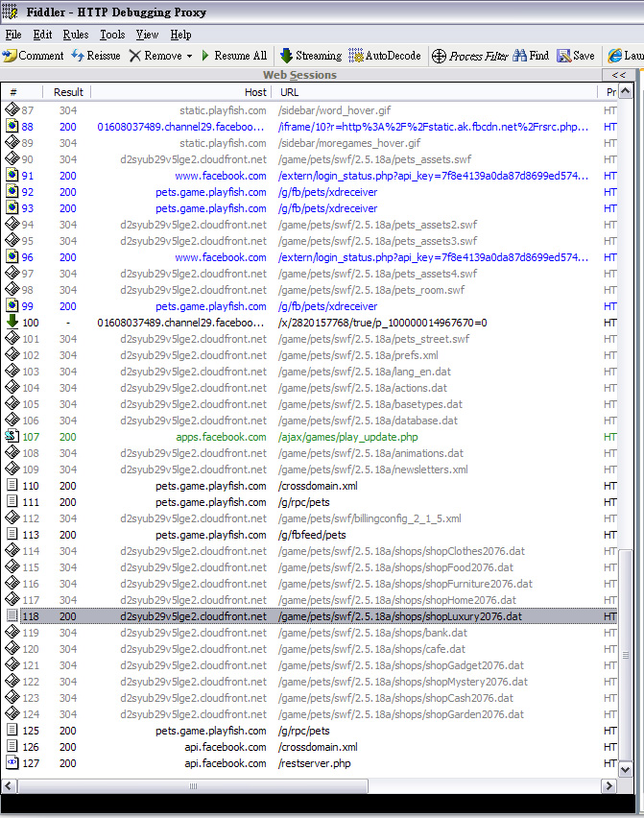This screenshot has height=818, width=644.
Task: Select the database.dat URL
Action: pyautogui.click(x=368, y=421)
